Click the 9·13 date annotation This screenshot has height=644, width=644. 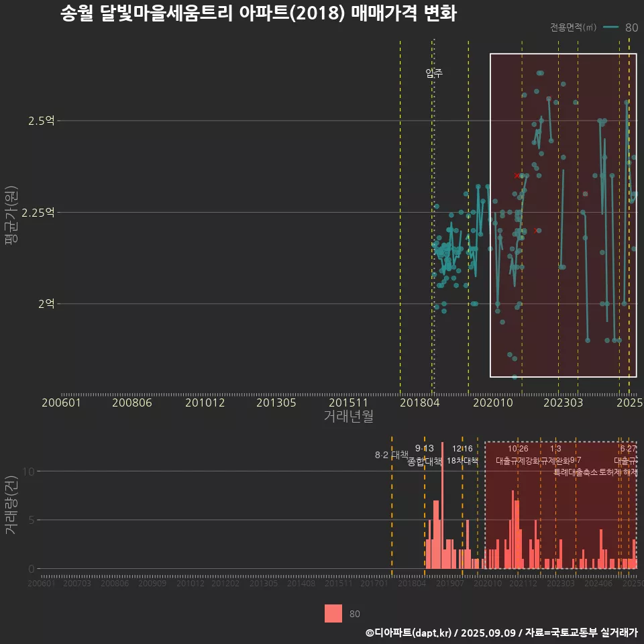[424, 449]
